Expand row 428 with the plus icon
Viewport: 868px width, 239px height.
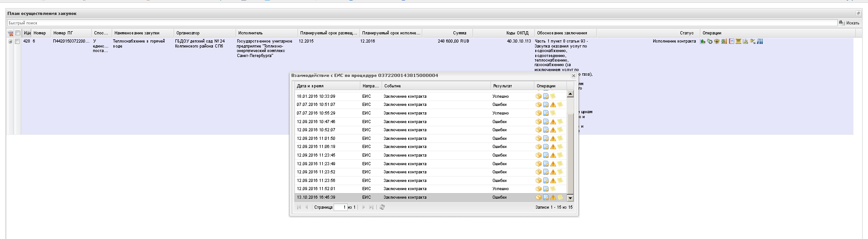(10, 41)
